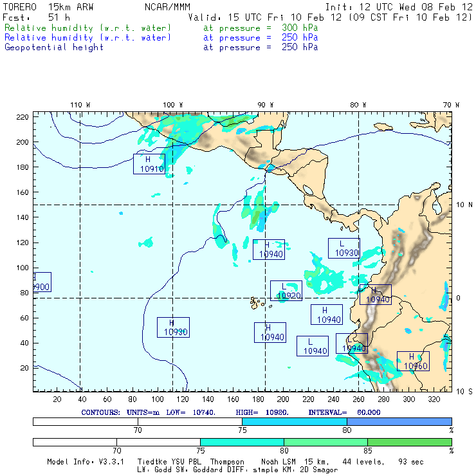The height and width of the screenshot is (476, 476).
Task: Click the turquoise 75–80% segment in green legend
Action: tap(242, 442)
